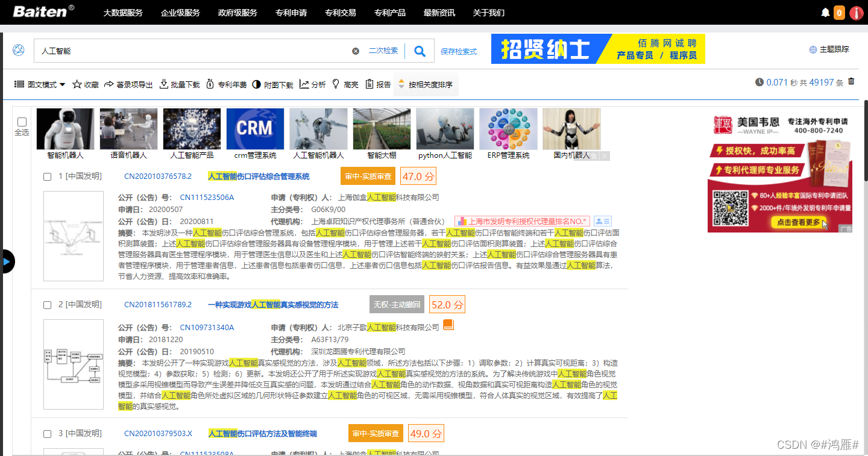Viewport: 868px width, 456px height.
Task: Open 专利申请 menu
Action: (291, 13)
